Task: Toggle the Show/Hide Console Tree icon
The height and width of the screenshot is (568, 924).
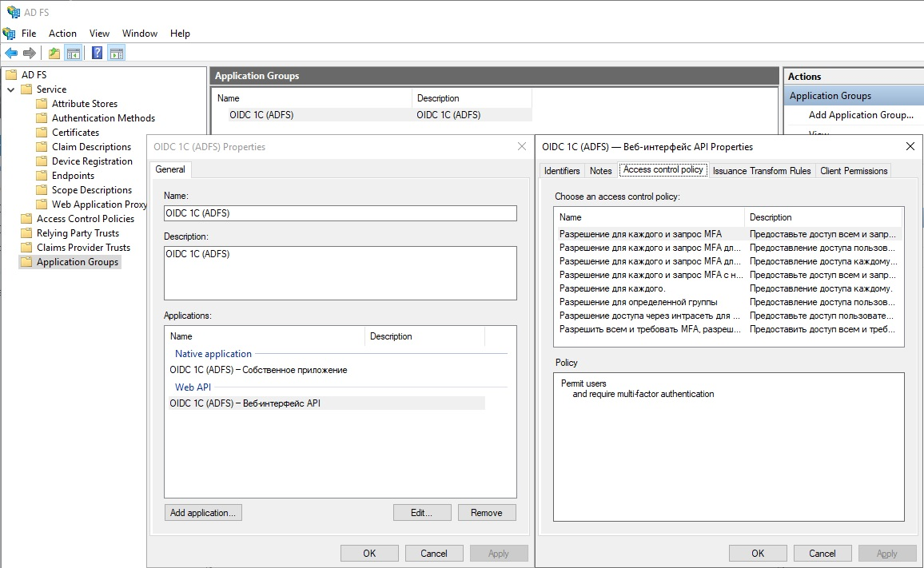Action: point(73,54)
